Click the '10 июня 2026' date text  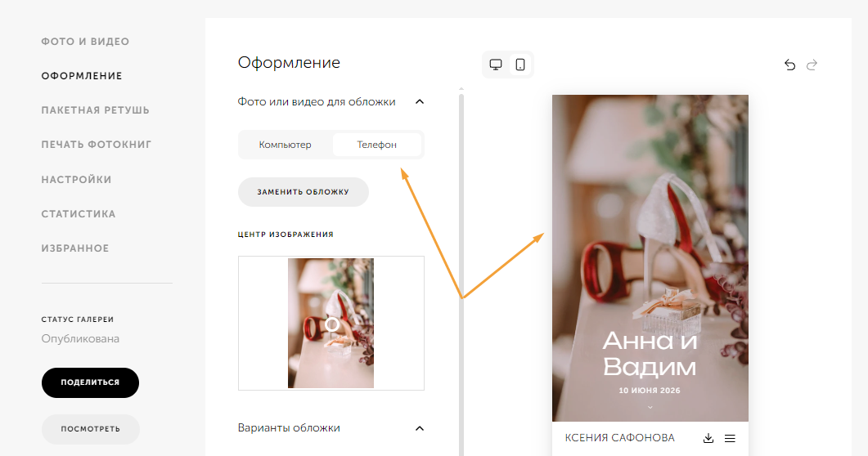coord(650,391)
